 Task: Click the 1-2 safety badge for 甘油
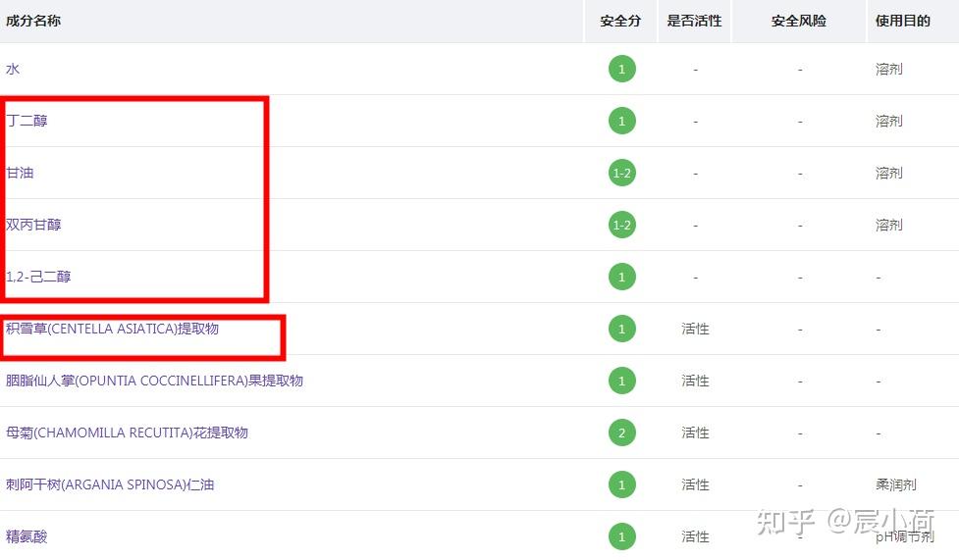(622, 173)
